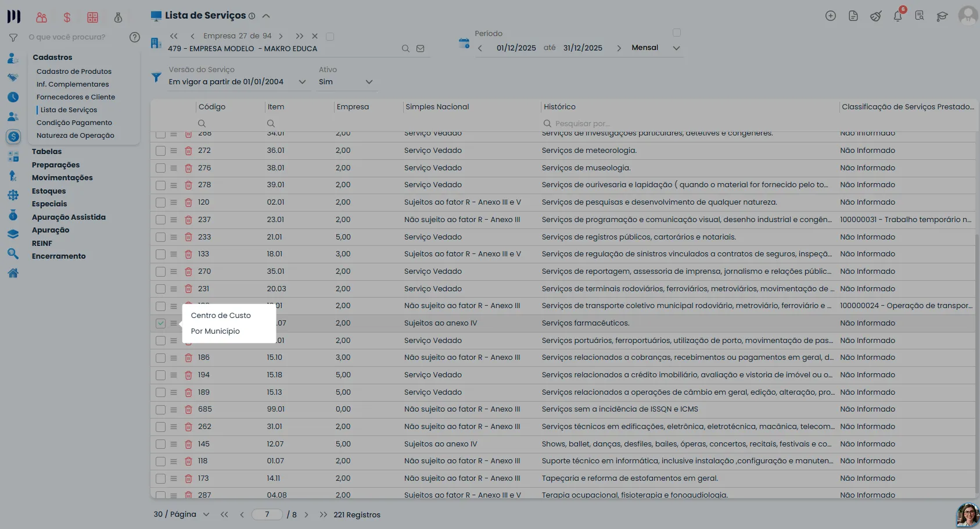Sort by Simples Nacional column header
980x529 pixels.
click(x=437, y=107)
